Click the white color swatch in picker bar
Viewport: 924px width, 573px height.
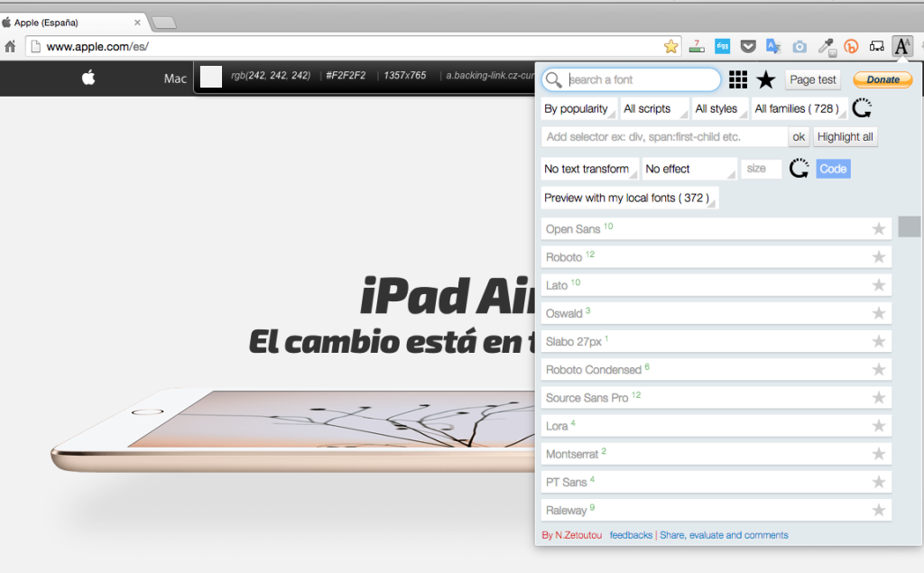click(211, 77)
